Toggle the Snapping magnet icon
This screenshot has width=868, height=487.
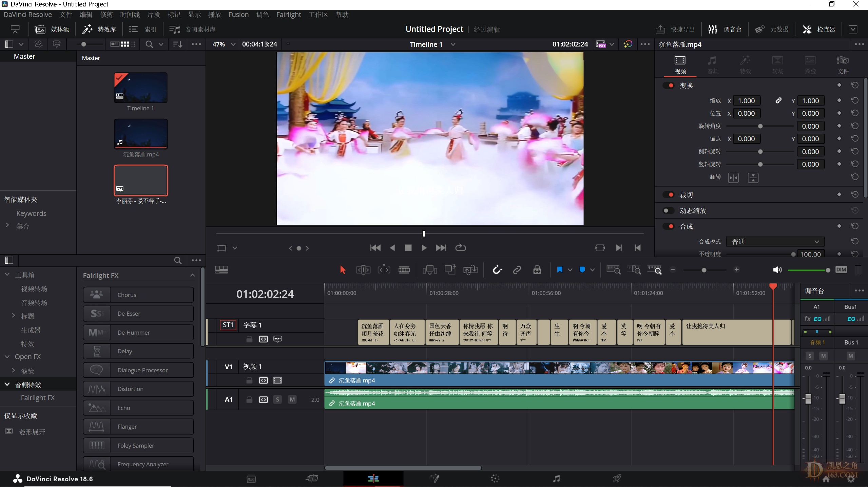[497, 270]
